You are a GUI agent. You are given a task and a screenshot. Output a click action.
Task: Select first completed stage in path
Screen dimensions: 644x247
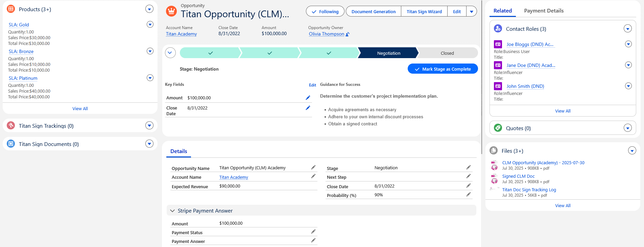tap(210, 53)
